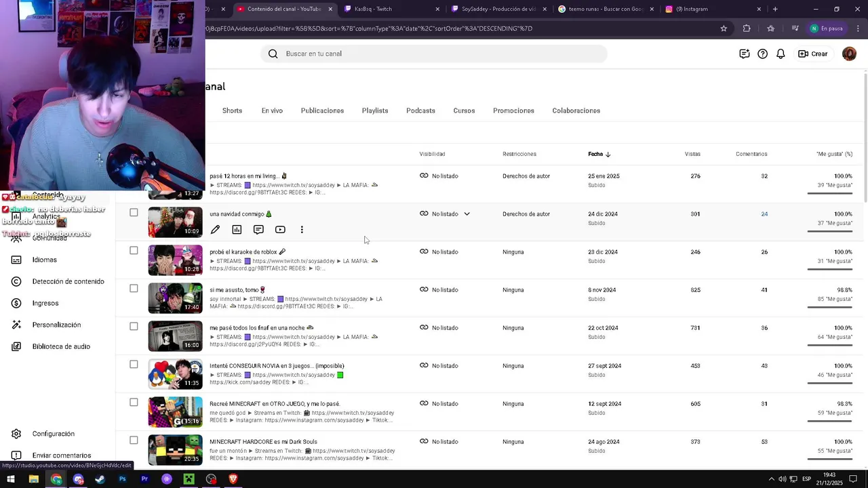This screenshot has width=868, height=488.
Task: Open the 24 comments link for una navidad conmigo
Action: (x=764, y=214)
